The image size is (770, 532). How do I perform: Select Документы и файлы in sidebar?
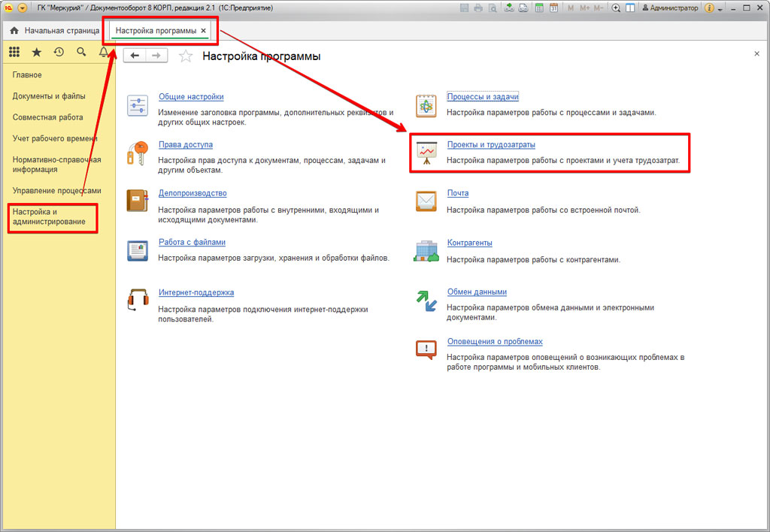(x=49, y=96)
